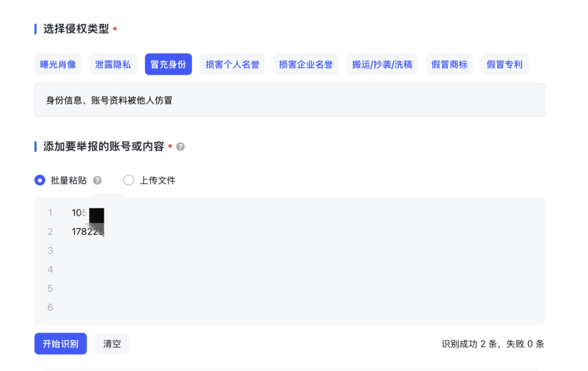Screen dimensions: 588x371
Task: Select the 曝光肖像 infringement type
Action: tap(58, 64)
